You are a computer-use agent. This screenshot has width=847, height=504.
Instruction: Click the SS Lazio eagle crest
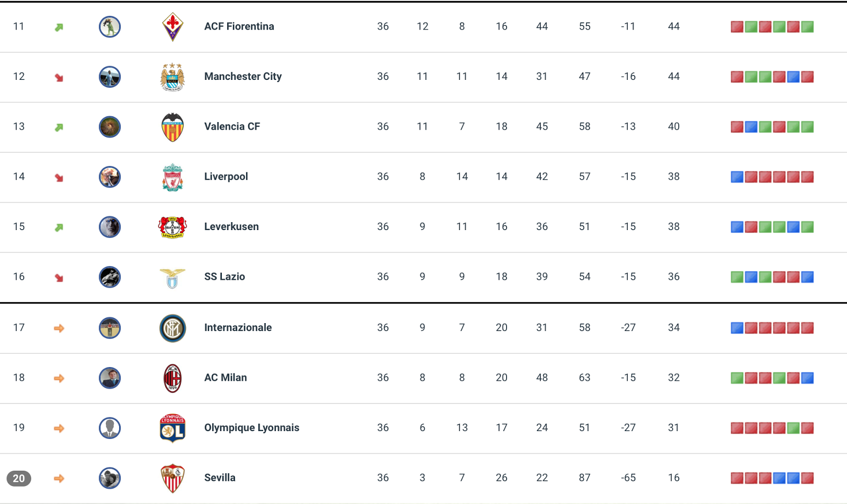[x=173, y=278]
